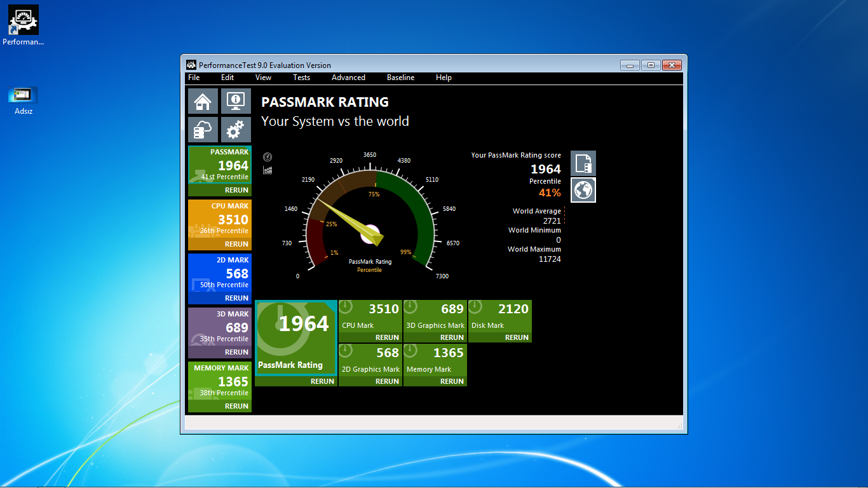Rerun the sidebar PASSMARK test
This screenshot has width=868, height=488.
tap(236, 190)
